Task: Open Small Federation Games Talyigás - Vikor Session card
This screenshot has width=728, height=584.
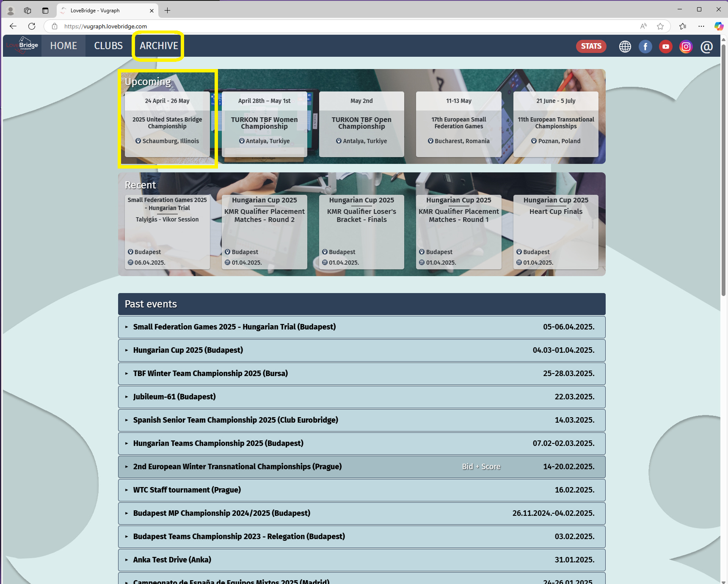Action: click(167, 232)
